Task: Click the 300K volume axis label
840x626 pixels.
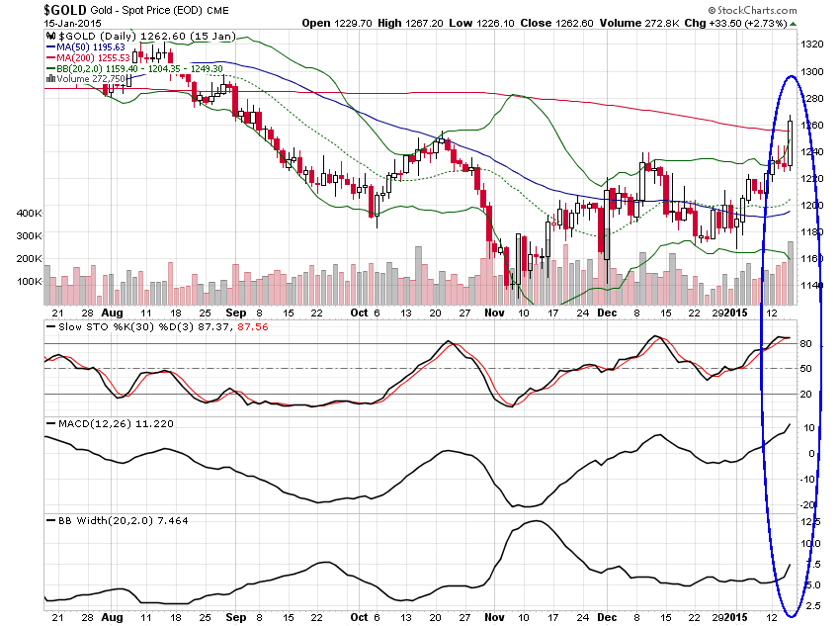Action: (x=29, y=235)
